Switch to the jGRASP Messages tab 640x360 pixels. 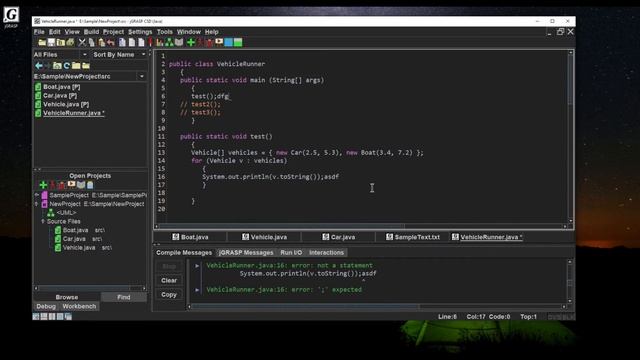(x=246, y=253)
